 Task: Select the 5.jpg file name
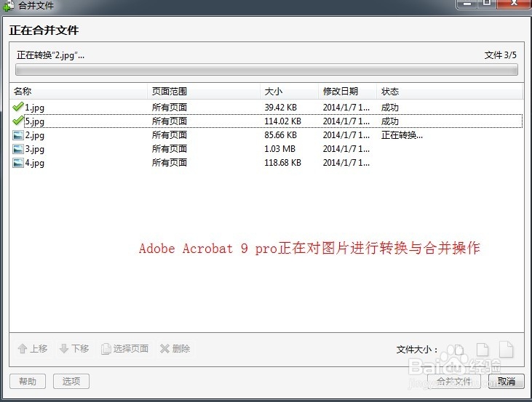[x=35, y=121]
